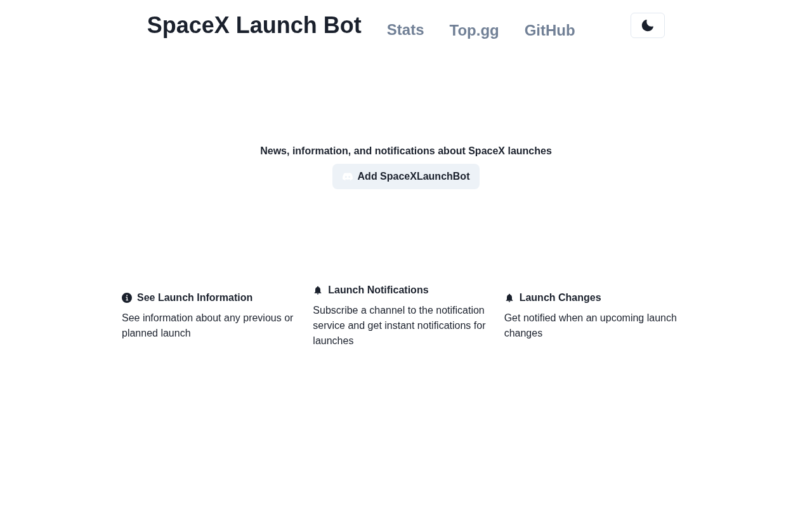This screenshot has height=508, width=812.
Task: Click the See Launch Information heading
Action: pyautogui.click(x=195, y=298)
